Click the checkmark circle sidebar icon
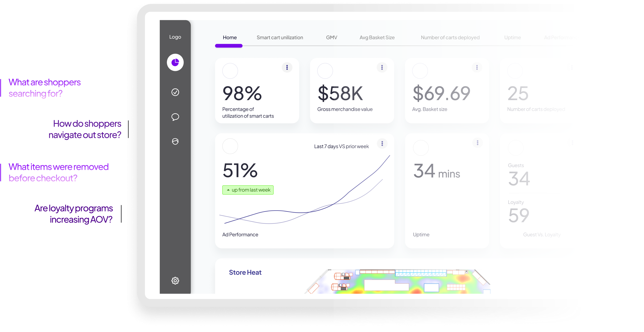The image size is (644, 332). 175,92
